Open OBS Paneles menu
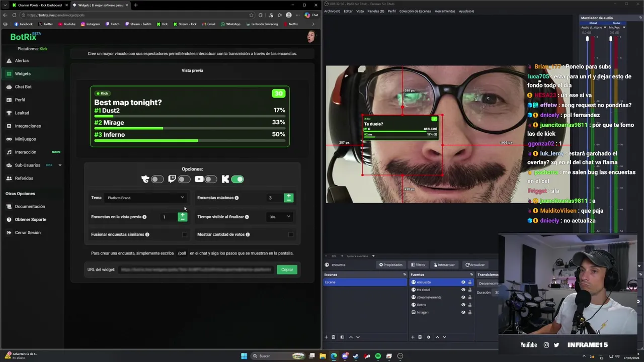The image size is (644, 362). click(376, 11)
